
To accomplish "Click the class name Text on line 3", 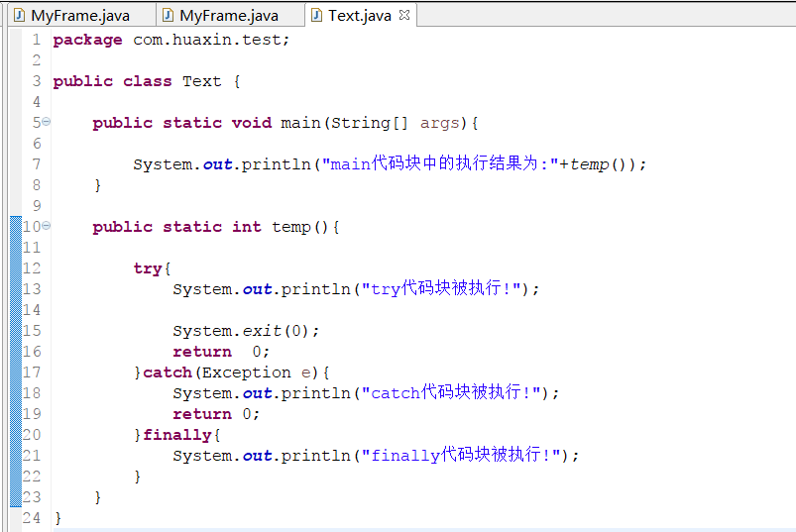I will click(x=202, y=81).
